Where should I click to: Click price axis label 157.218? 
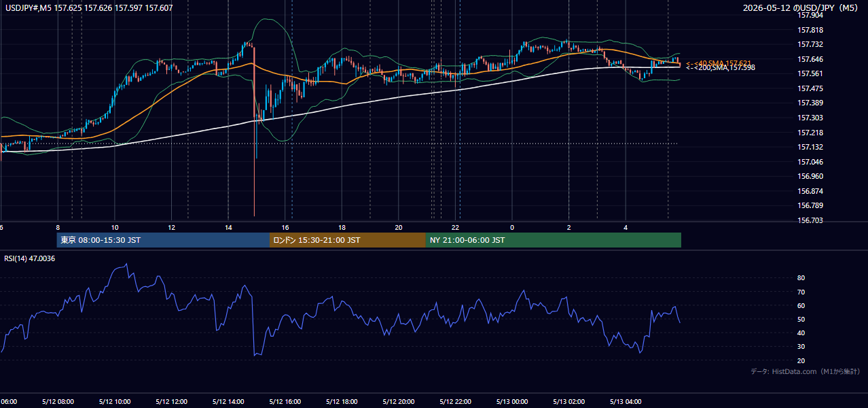click(x=810, y=133)
